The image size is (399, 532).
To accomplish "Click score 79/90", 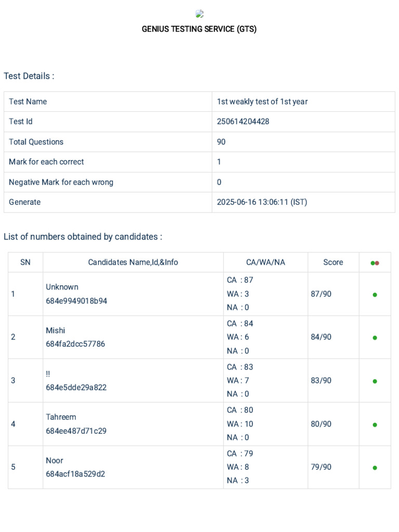I will tap(321, 467).
